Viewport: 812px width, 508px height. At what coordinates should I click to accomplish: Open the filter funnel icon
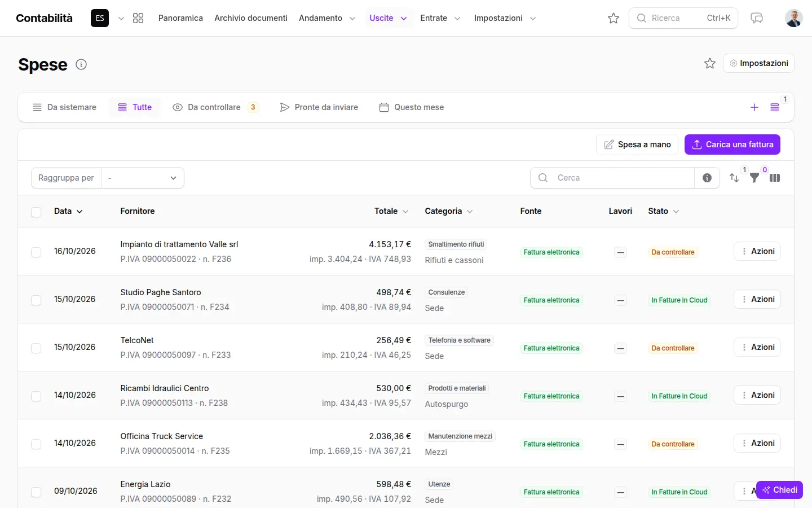(754, 178)
